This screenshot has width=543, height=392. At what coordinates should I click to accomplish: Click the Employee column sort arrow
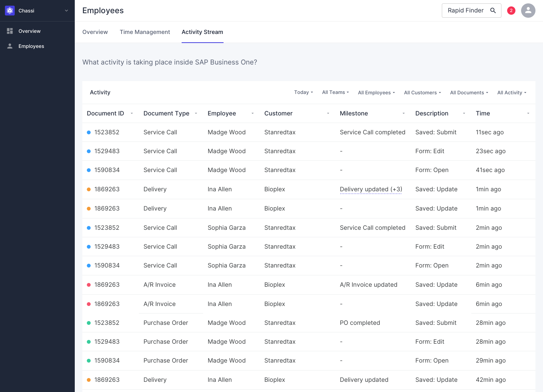[x=253, y=114]
